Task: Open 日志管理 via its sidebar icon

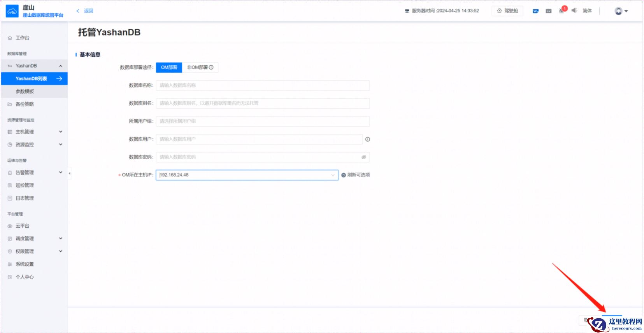Action: (x=10, y=198)
